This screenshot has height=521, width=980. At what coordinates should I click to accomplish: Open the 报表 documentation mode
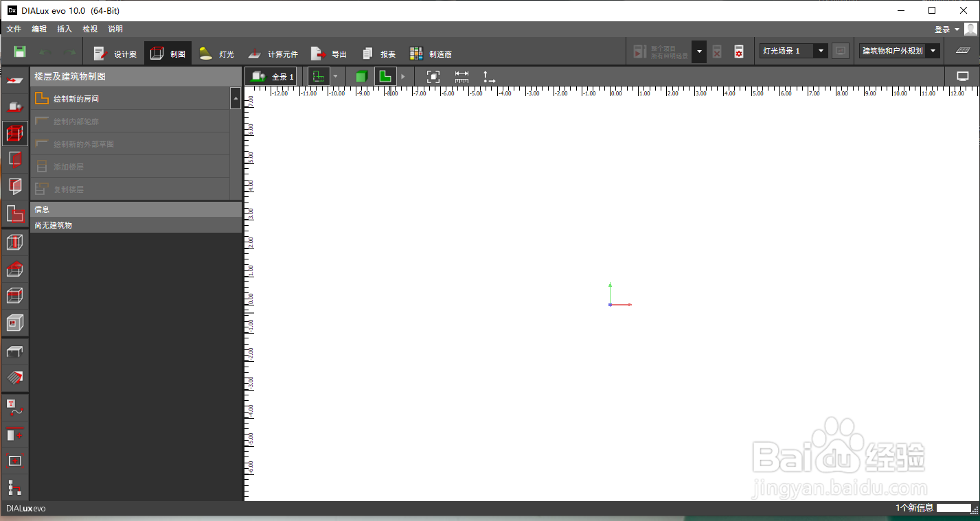pos(378,54)
